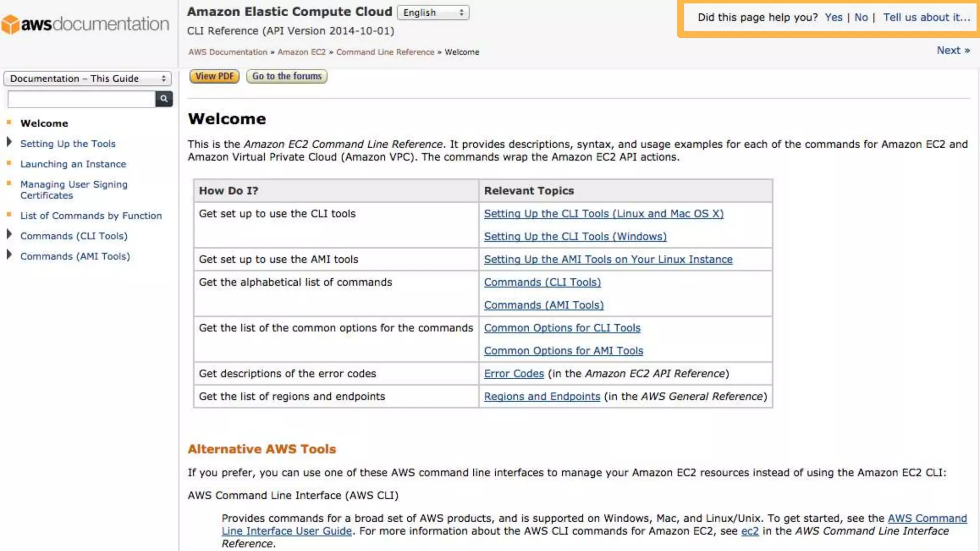This screenshot has height=551, width=980.
Task: Open Documentation - This Guide dropdown
Action: (x=88, y=78)
